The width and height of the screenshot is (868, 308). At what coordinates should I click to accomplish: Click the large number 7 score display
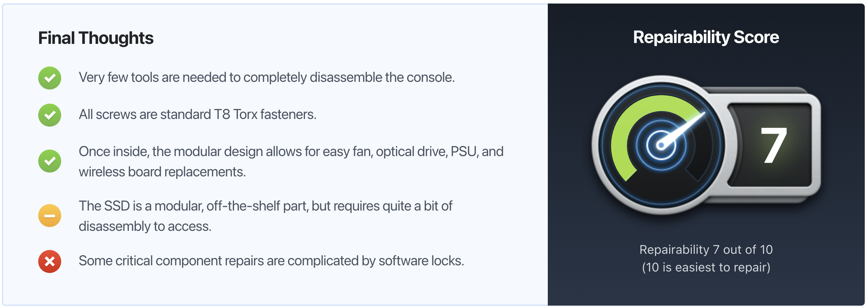[774, 145]
